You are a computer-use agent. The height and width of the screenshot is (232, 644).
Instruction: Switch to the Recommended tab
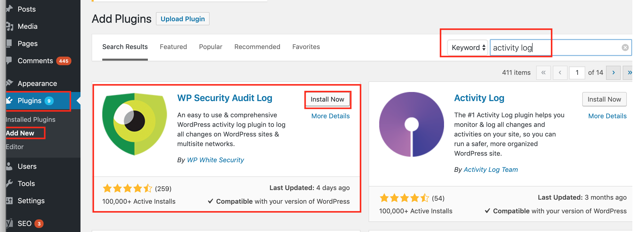coord(257,47)
